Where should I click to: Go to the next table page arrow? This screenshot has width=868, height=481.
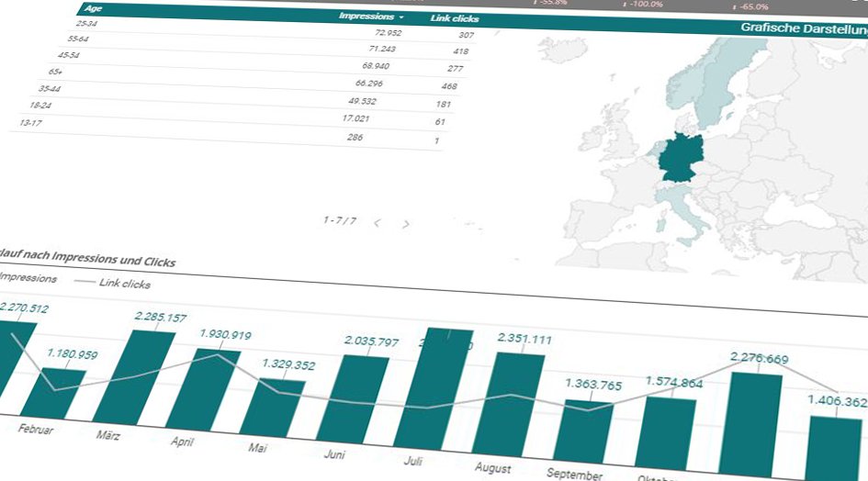tap(406, 224)
